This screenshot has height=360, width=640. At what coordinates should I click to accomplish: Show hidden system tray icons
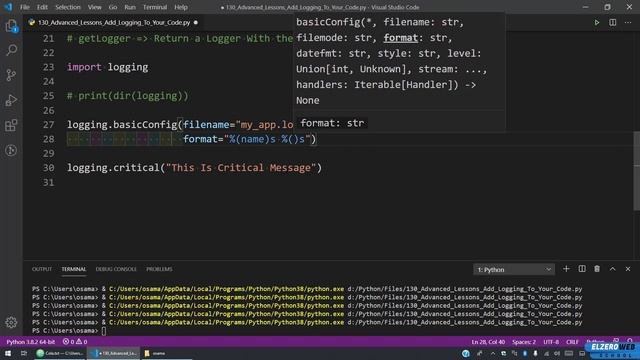493,353
